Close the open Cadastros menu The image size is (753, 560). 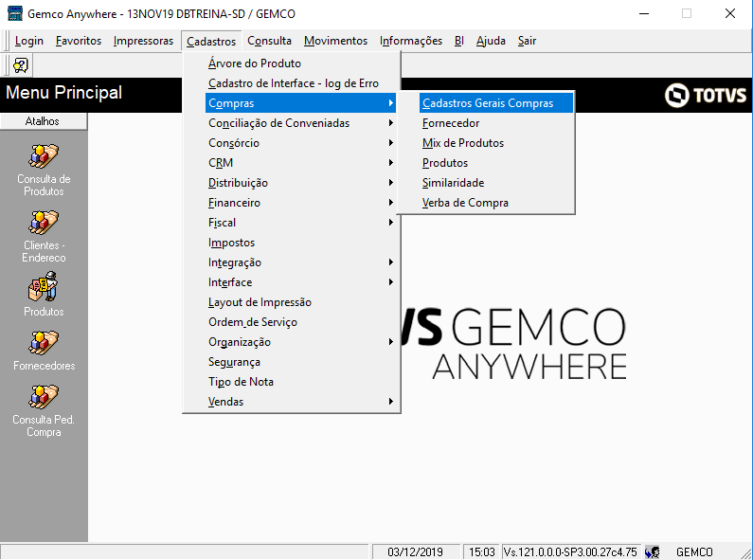(x=211, y=42)
